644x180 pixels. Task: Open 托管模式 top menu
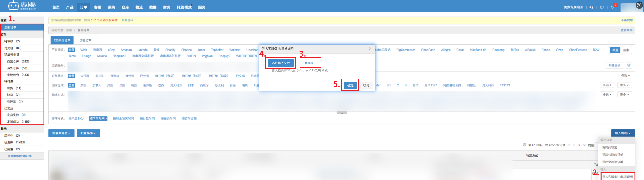pos(184,7)
